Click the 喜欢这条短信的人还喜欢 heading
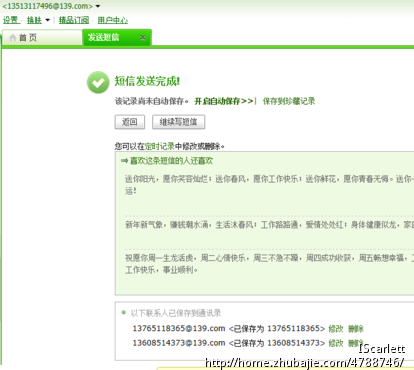Viewport: 414px width, 370px height. click(171, 161)
